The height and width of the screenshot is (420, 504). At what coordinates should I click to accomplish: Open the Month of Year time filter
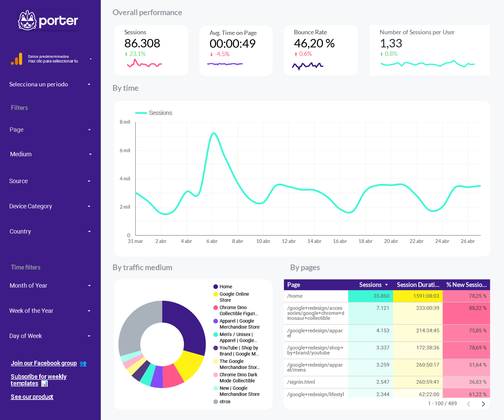pyautogui.click(x=89, y=286)
